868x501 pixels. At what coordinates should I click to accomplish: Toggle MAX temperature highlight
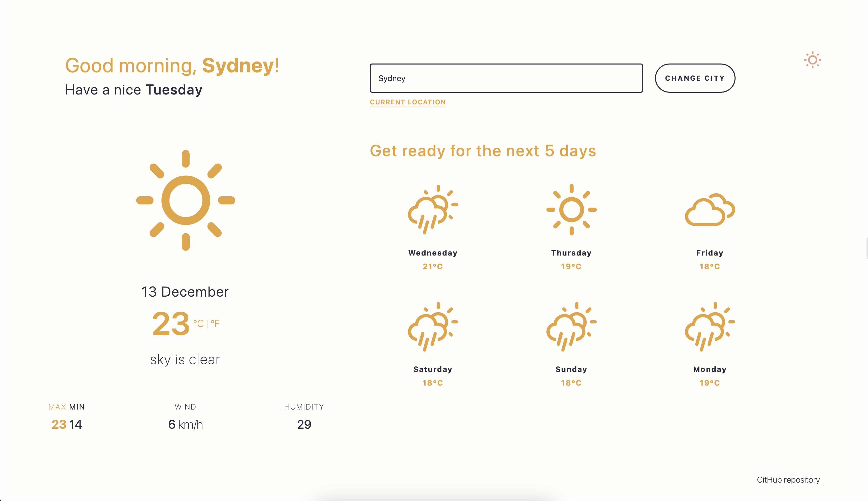click(x=57, y=407)
